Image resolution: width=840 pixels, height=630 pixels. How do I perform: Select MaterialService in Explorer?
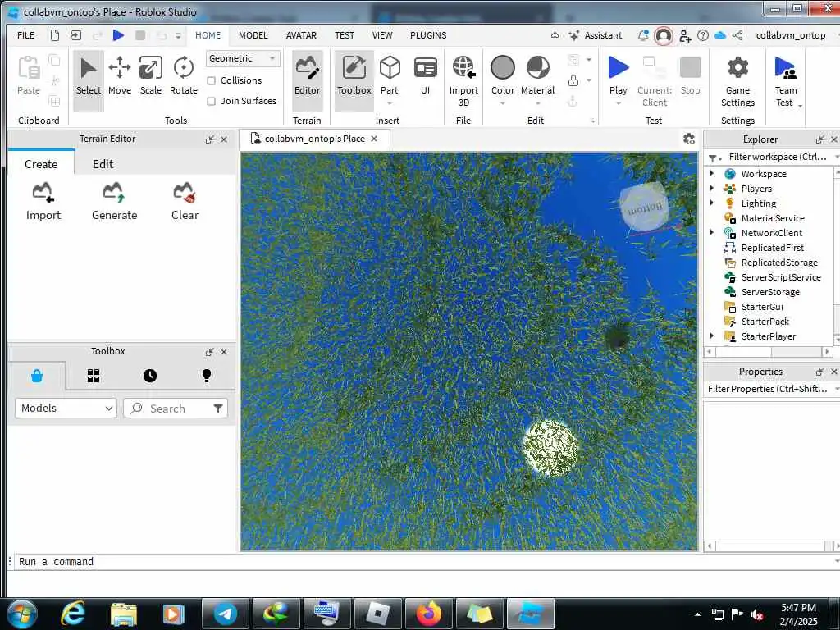point(771,218)
